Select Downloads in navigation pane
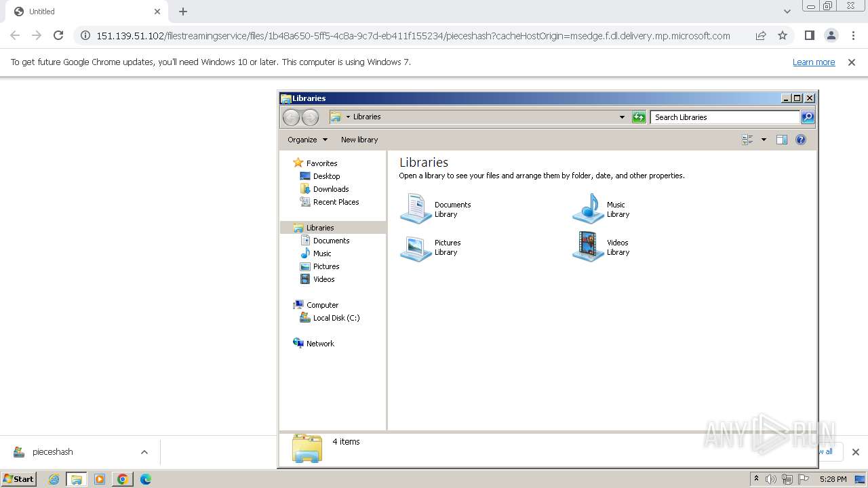 click(x=331, y=189)
